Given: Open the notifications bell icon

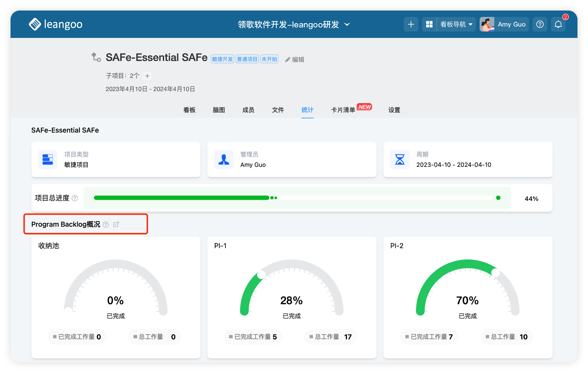Looking at the screenshot, I should [x=558, y=24].
